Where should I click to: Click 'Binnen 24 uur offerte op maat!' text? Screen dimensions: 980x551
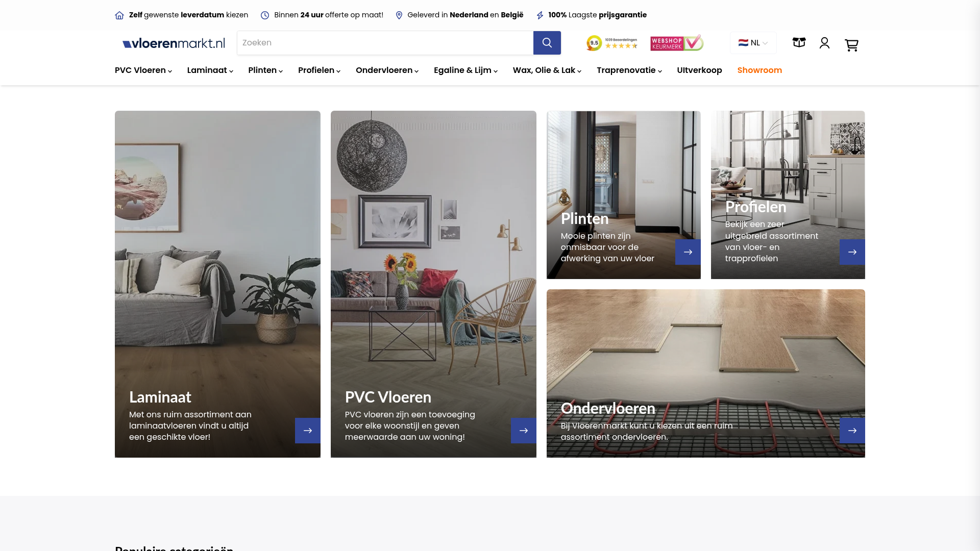329,15
